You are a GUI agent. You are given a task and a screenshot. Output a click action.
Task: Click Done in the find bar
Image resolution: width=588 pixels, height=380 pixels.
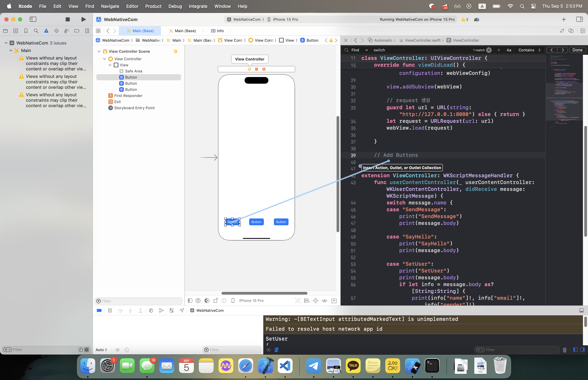click(577, 50)
